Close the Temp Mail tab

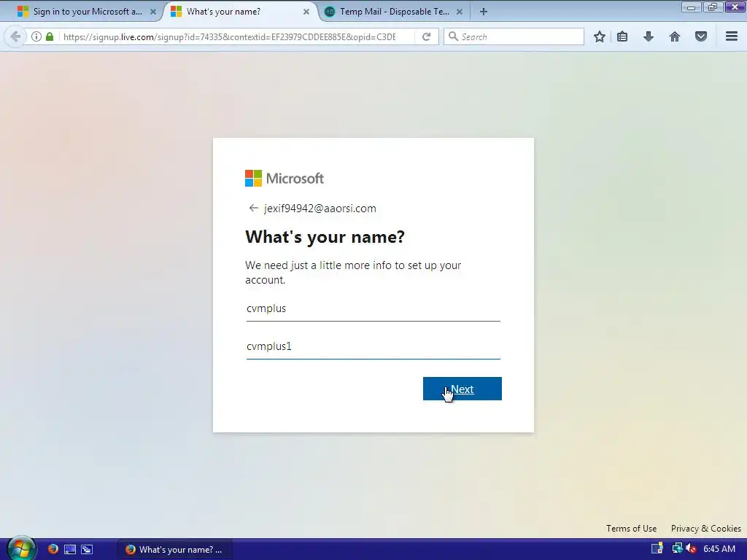pos(460,12)
